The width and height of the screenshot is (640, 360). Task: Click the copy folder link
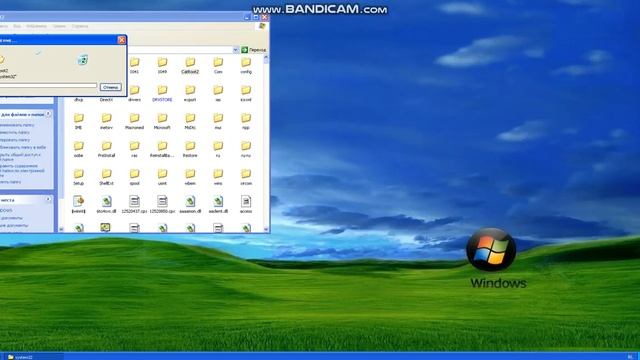(x=15, y=140)
